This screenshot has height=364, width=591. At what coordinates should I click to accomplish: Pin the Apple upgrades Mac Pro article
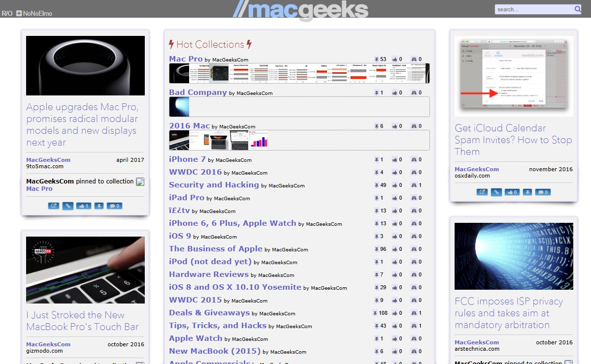[99, 206]
